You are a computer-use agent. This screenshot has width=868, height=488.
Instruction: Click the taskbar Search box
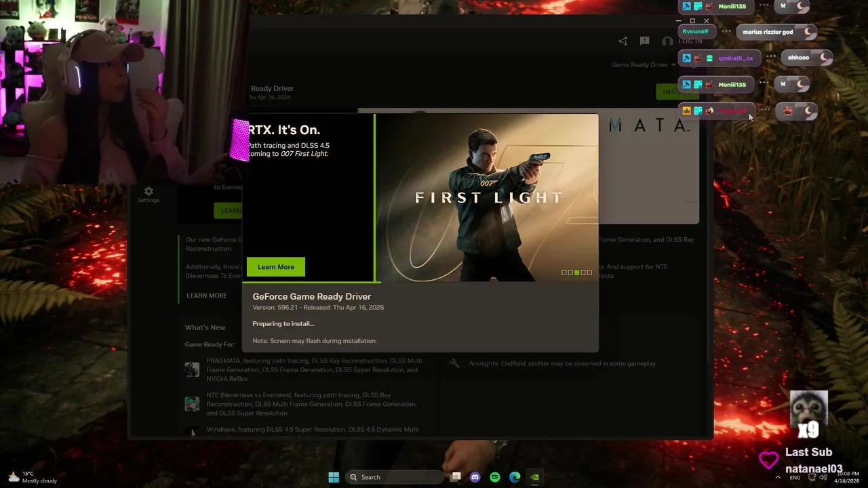pos(395,477)
